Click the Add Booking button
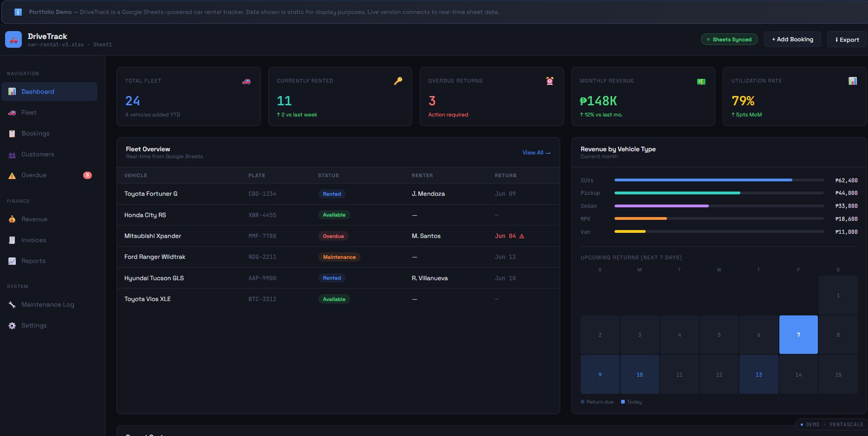Viewport: 868px width, 436px height. coord(792,39)
